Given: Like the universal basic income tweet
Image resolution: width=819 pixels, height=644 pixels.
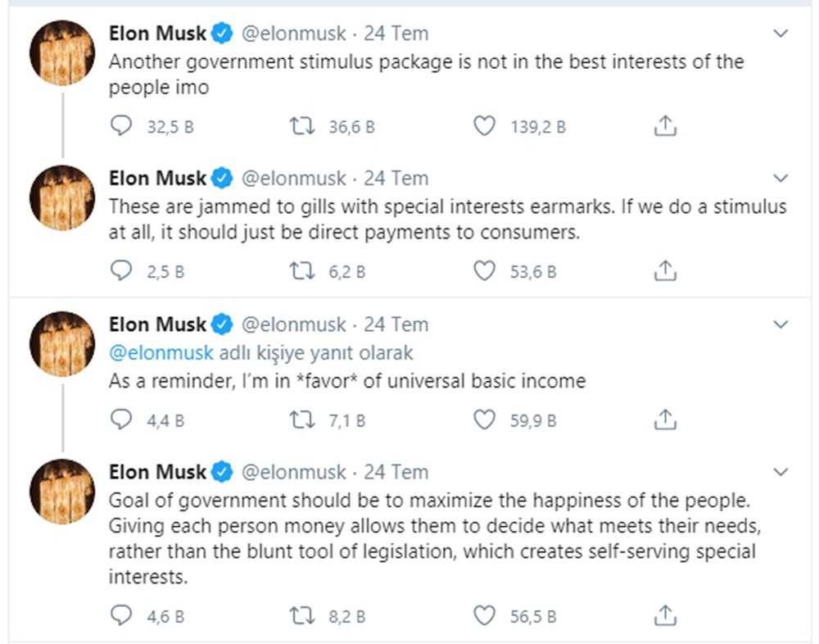Looking at the screenshot, I should (485, 420).
